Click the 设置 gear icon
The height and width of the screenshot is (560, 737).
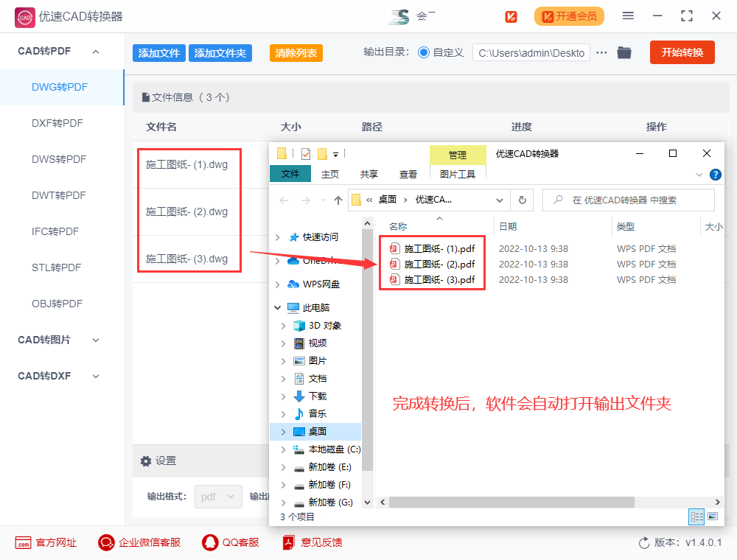146,461
